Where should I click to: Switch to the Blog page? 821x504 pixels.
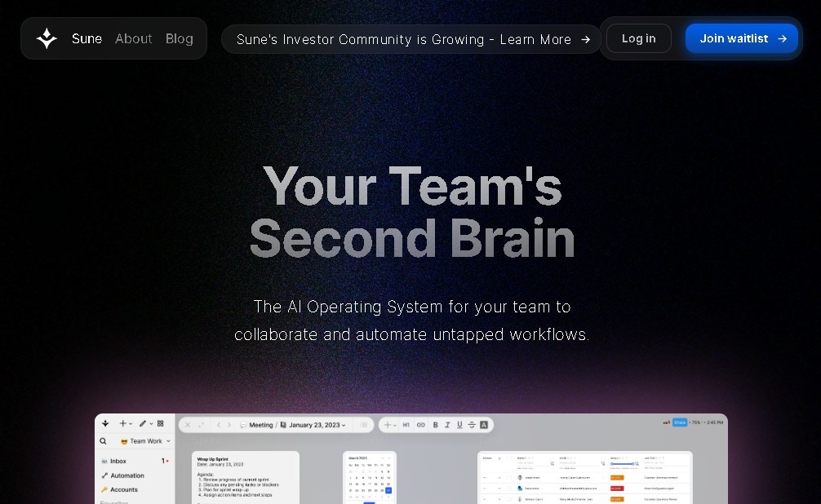(x=179, y=38)
